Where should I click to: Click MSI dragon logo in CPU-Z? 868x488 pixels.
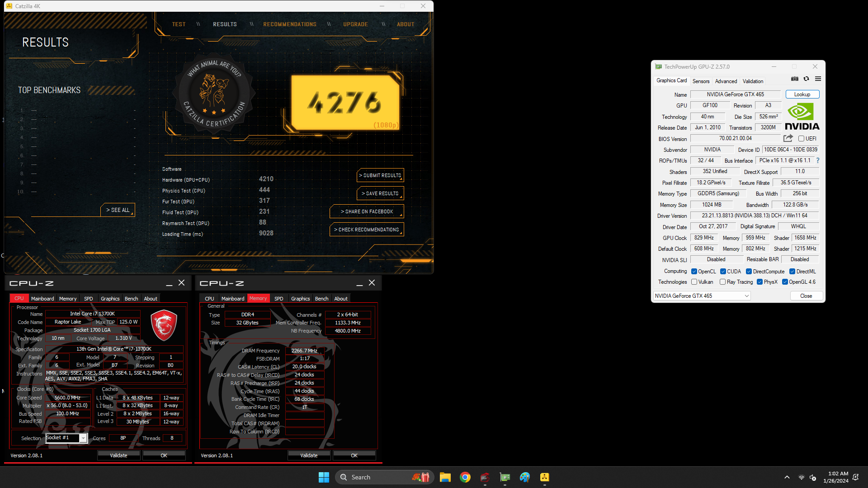(163, 325)
